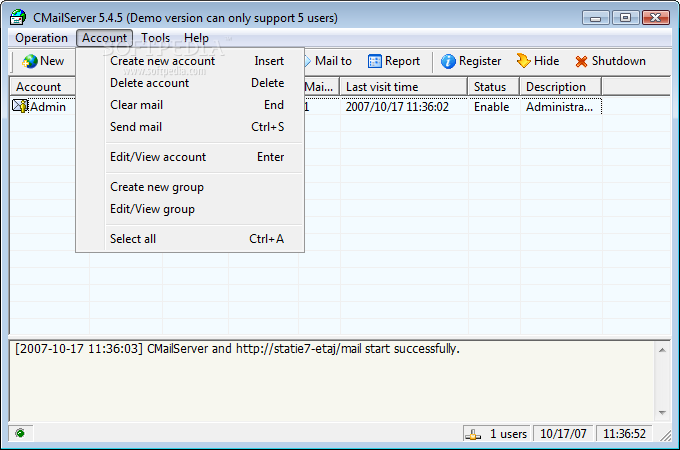Choose Create new account from menu
This screenshot has width=680, height=450.
[x=197, y=61]
